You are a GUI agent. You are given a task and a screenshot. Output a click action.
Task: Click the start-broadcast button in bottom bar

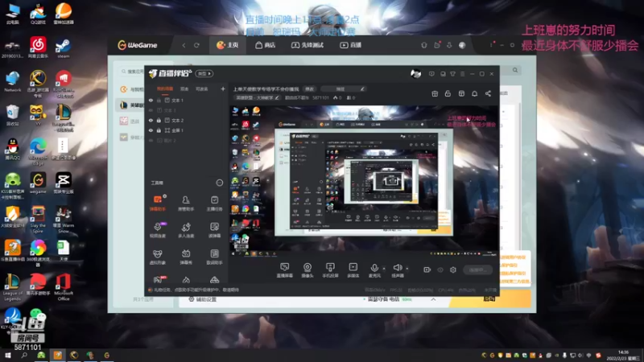pyautogui.click(x=478, y=269)
